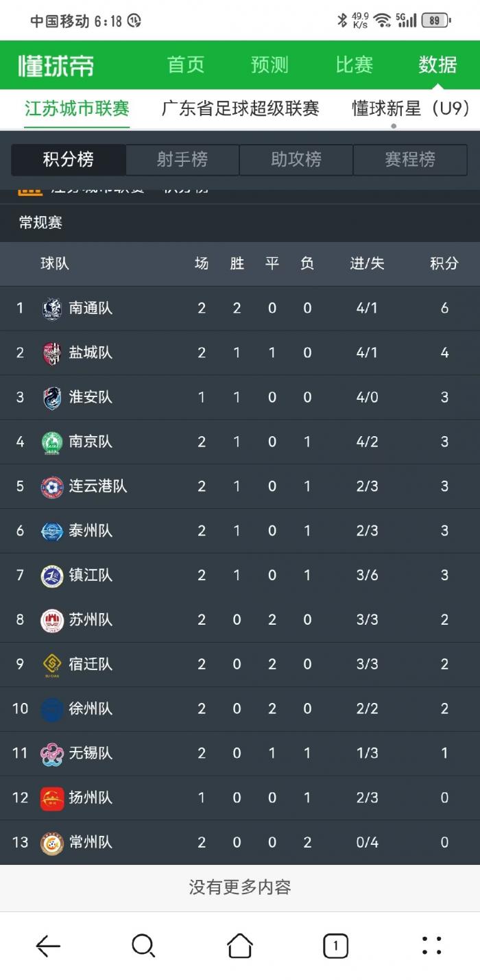
Task: Tap the browser back arrow icon
Action: (x=48, y=946)
